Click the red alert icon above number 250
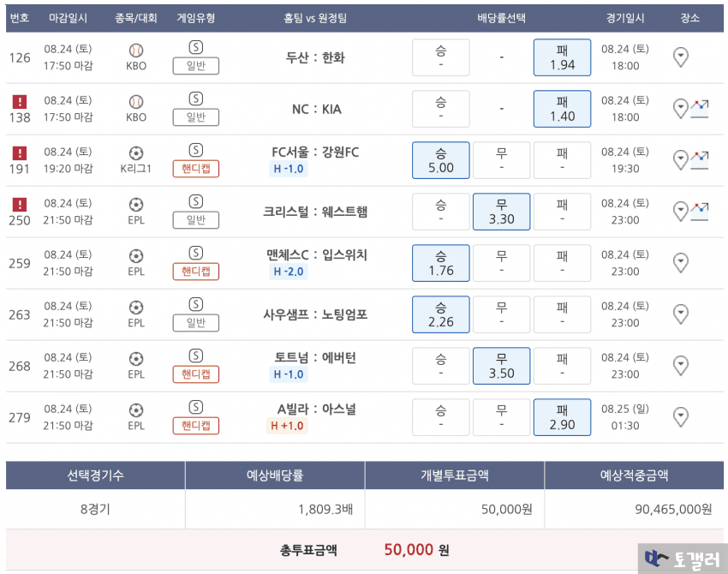This screenshot has width=728, height=574. coord(20,205)
